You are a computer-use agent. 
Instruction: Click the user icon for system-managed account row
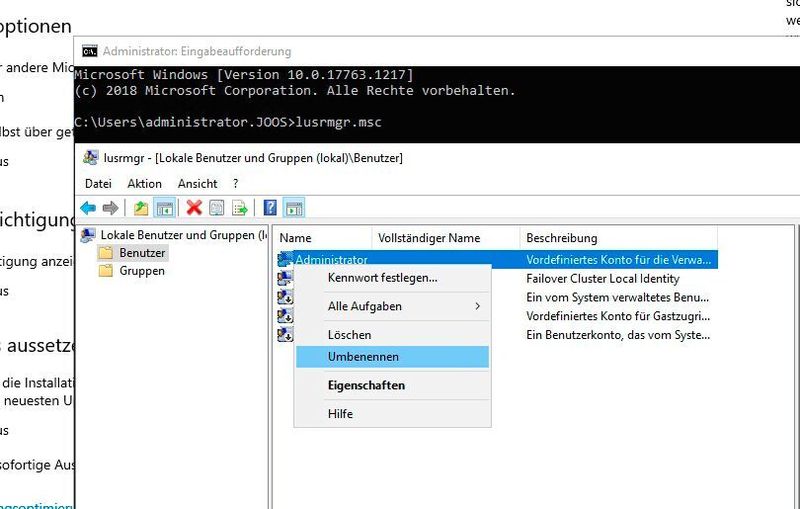coord(285,297)
